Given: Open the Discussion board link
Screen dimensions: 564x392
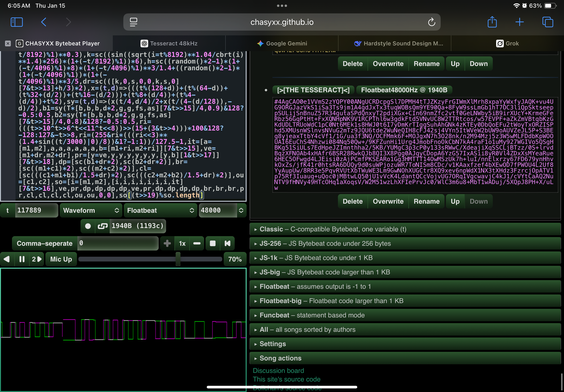Looking at the screenshot, I should click(x=278, y=371).
